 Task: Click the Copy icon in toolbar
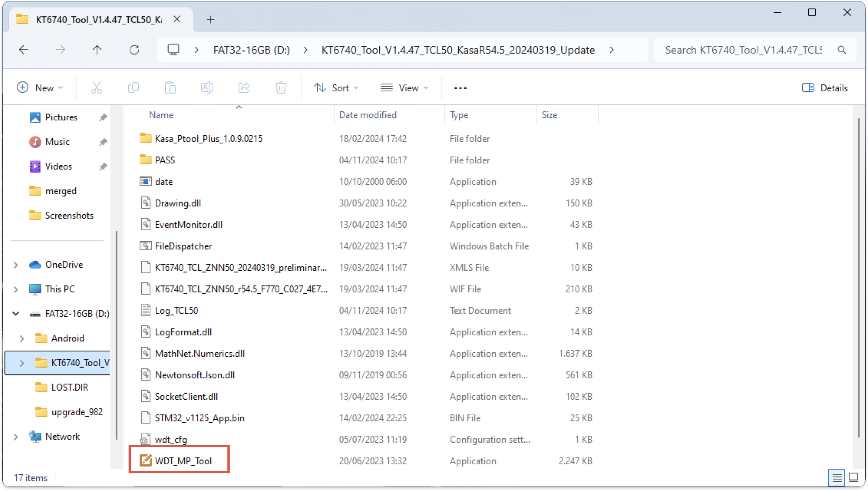coord(133,88)
